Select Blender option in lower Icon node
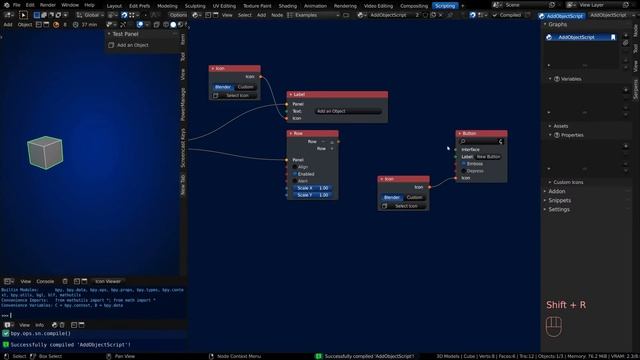 pyautogui.click(x=392, y=197)
